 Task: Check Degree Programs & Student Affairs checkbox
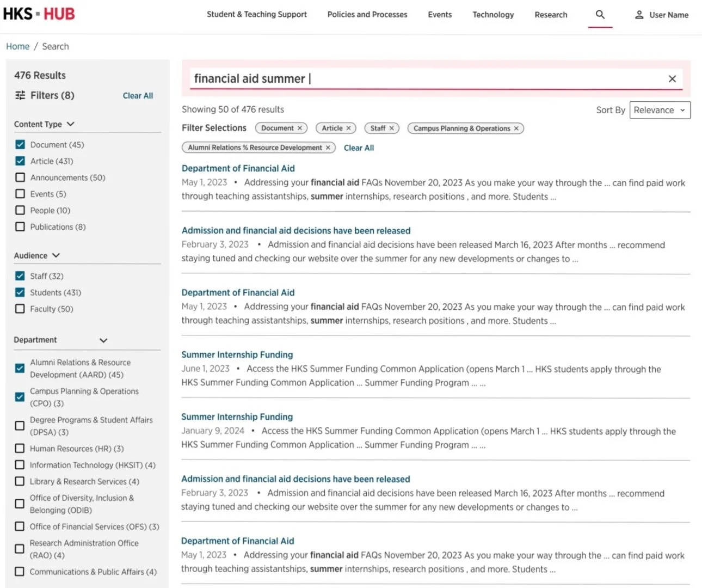pyautogui.click(x=20, y=426)
